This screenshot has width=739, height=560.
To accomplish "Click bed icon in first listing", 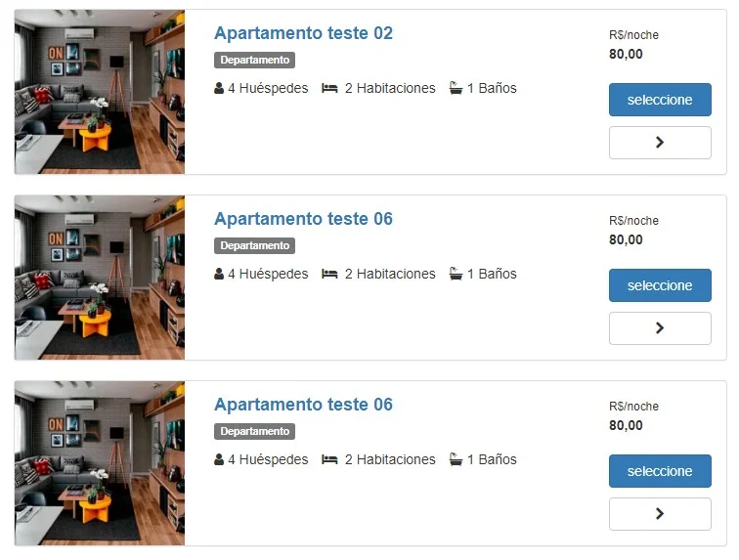I will (329, 88).
